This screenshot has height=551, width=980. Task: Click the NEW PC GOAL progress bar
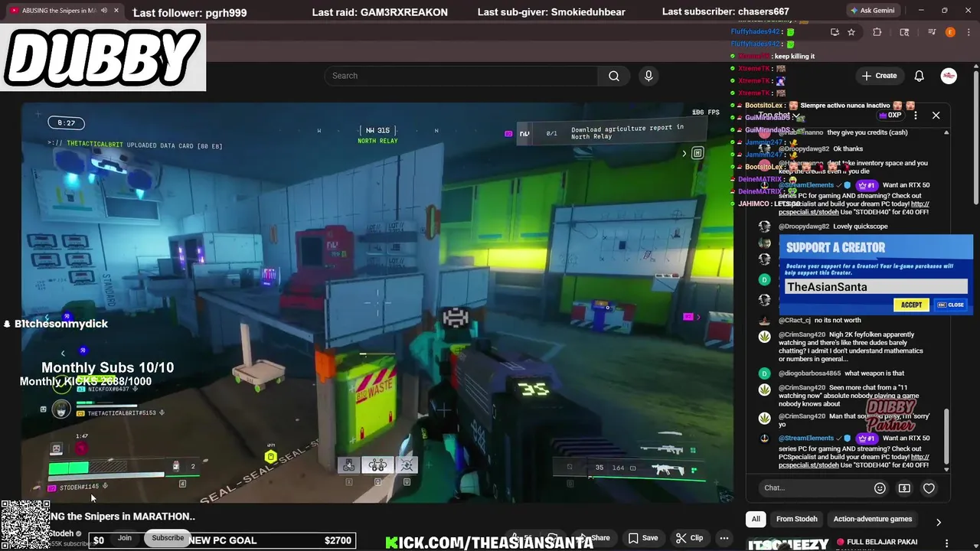pos(222,540)
